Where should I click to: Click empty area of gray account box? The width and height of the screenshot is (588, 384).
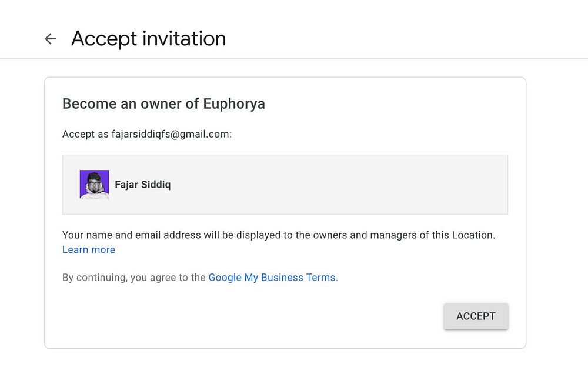click(x=353, y=185)
